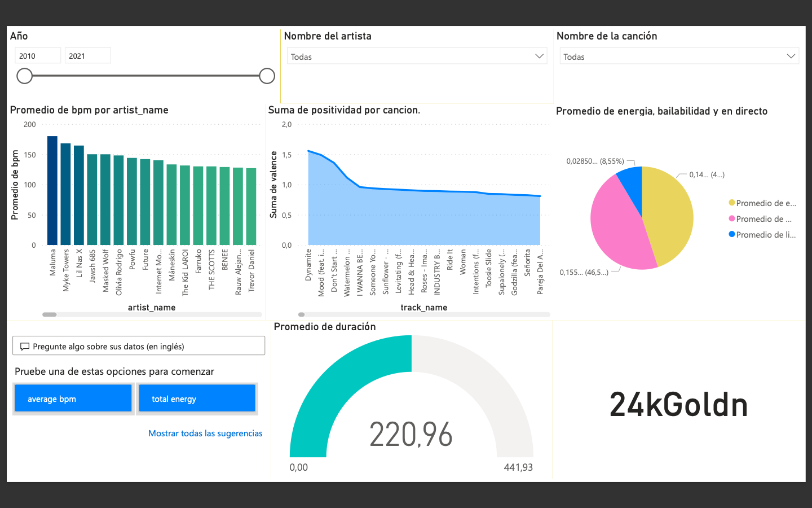Open 'Mostrar todas las sugerencias' link
The width and height of the screenshot is (812, 508).
tap(205, 433)
